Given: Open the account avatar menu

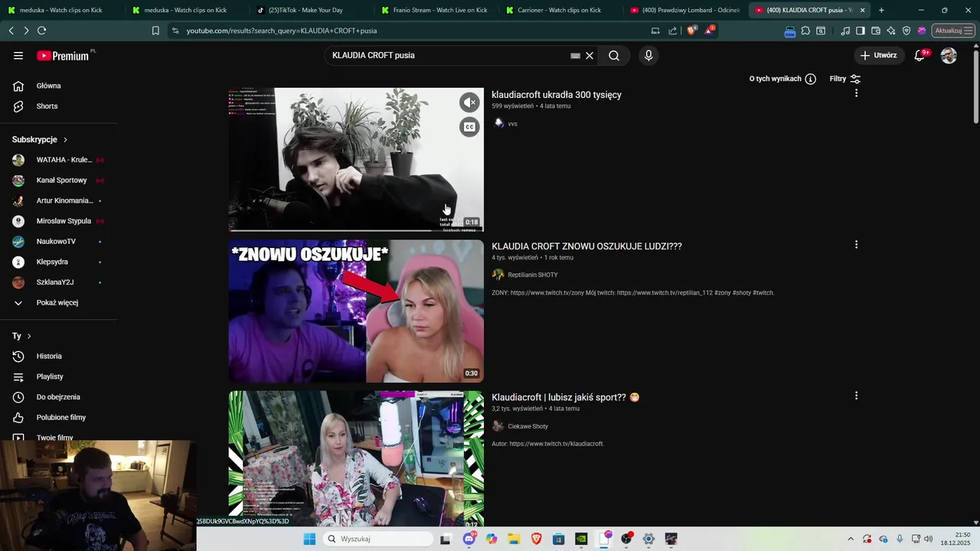Looking at the screenshot, I should pyautogui.click(x=949, y=55).
